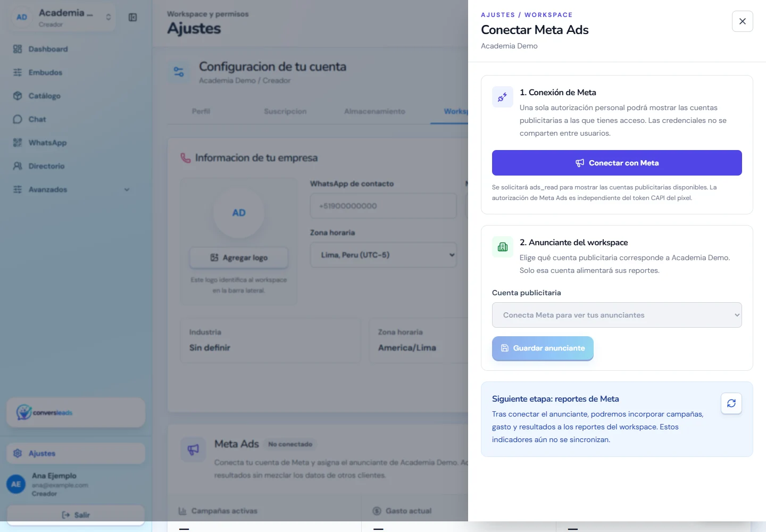Click the megaphone icon in Meta Ads card
Screen dimensions: 766x532
pos(193,450)
